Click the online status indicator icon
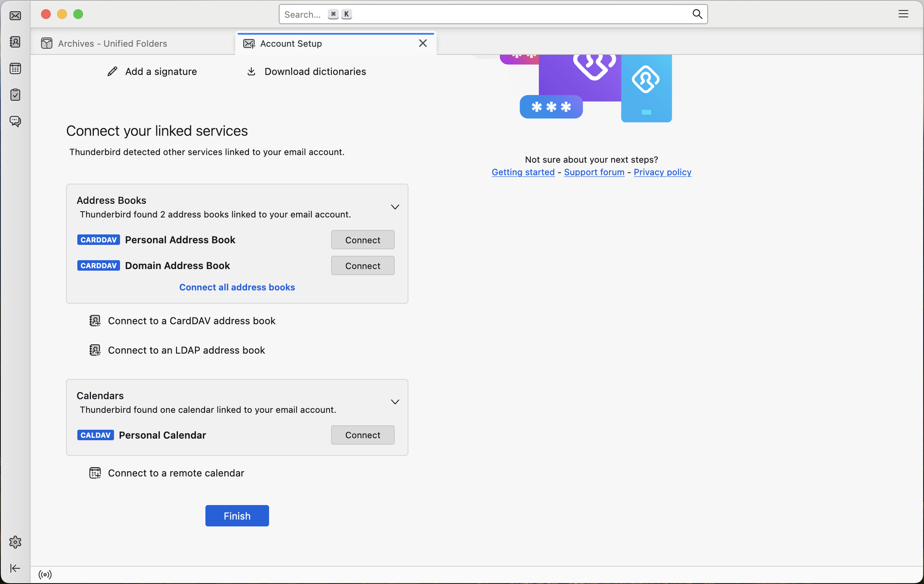This screenshot has width=924, height=584. click(x=45, y=574)
